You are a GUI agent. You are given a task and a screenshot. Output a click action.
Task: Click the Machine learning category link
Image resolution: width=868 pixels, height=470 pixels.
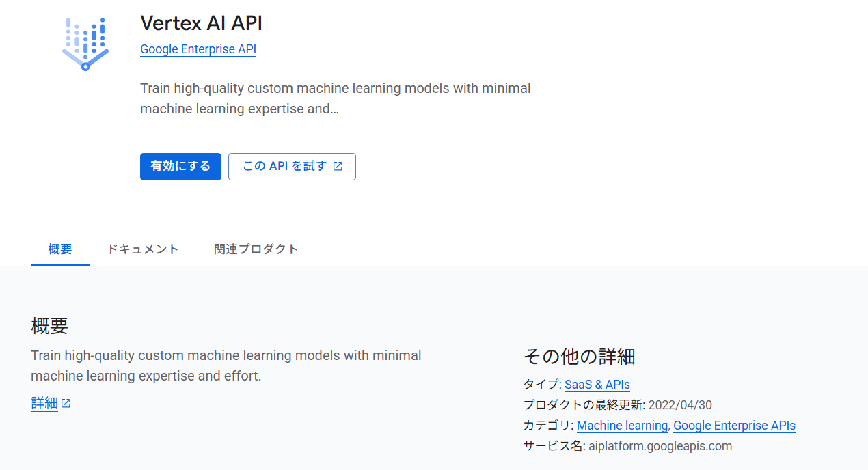point(622,426)
